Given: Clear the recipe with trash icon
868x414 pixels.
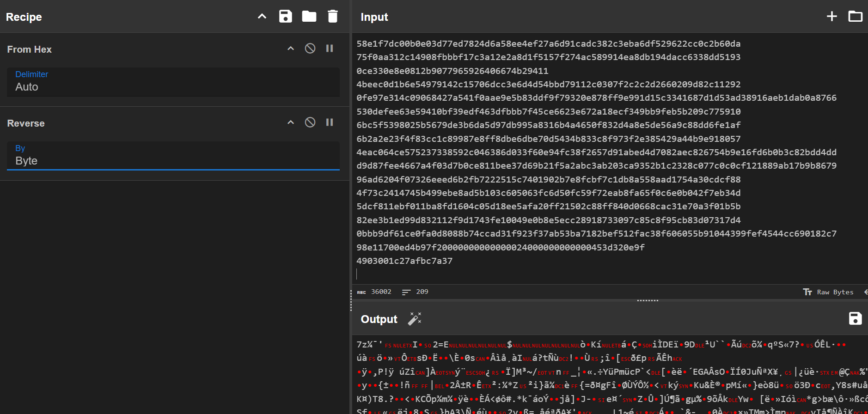Looking at the screenshot, I should 332,17.
